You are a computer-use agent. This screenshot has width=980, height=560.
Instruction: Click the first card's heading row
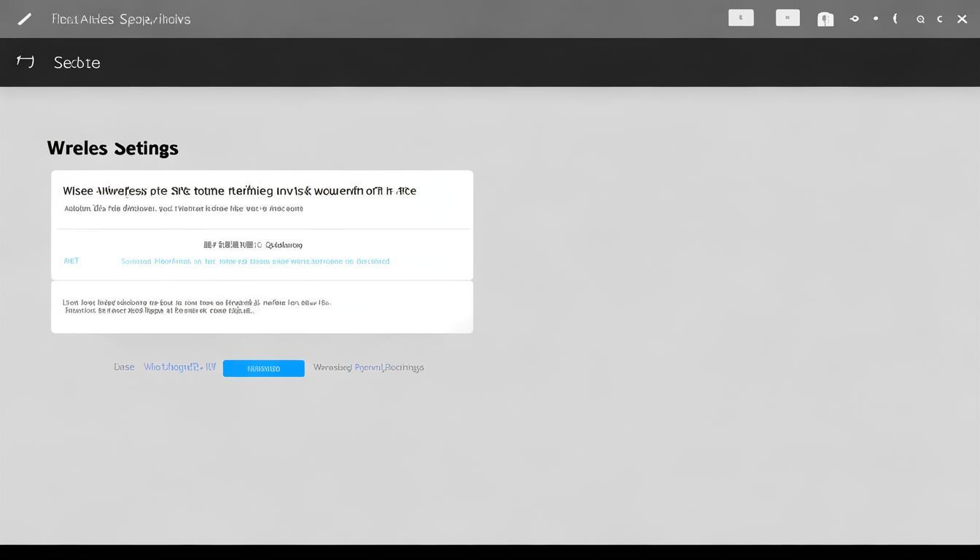tap(239, 191)
